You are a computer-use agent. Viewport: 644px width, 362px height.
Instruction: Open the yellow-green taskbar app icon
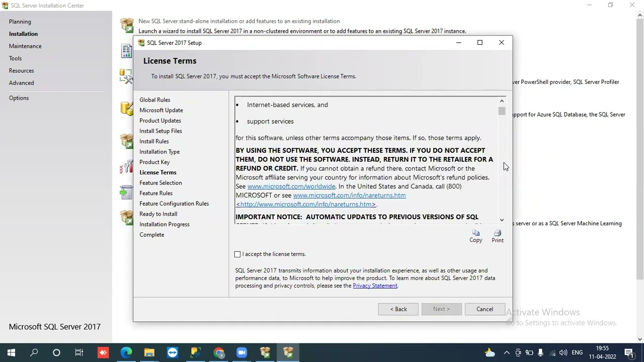pos(196,352)
